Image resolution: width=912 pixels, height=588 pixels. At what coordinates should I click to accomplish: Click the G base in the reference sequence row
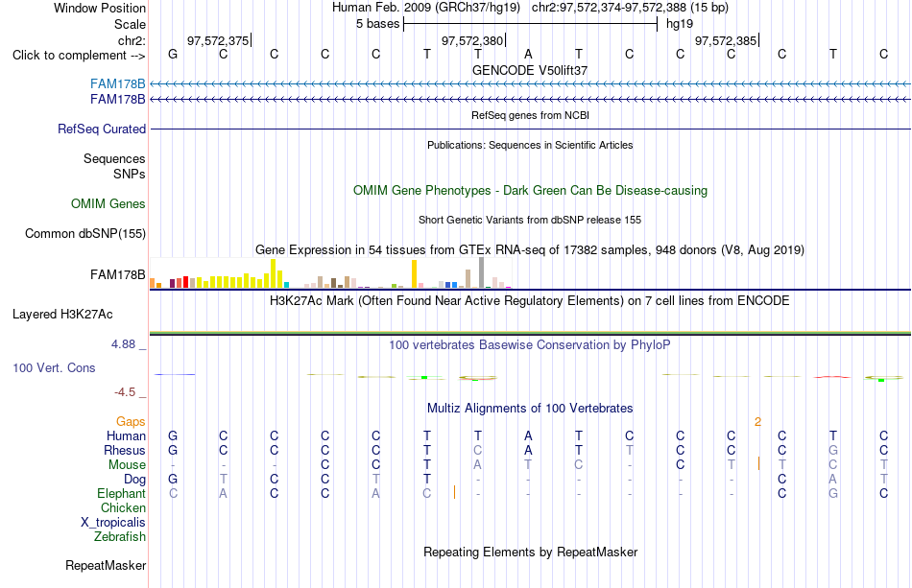(173, 54)
